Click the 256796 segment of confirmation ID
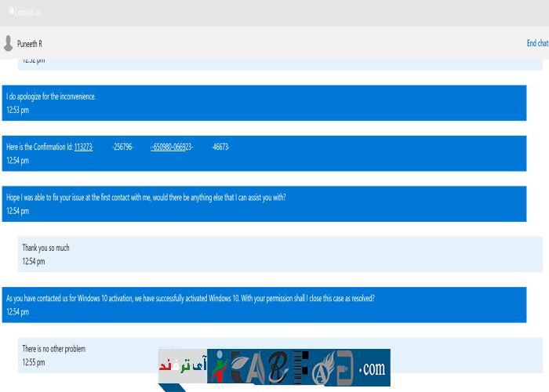The image size is (549, 392). point(123,147)
